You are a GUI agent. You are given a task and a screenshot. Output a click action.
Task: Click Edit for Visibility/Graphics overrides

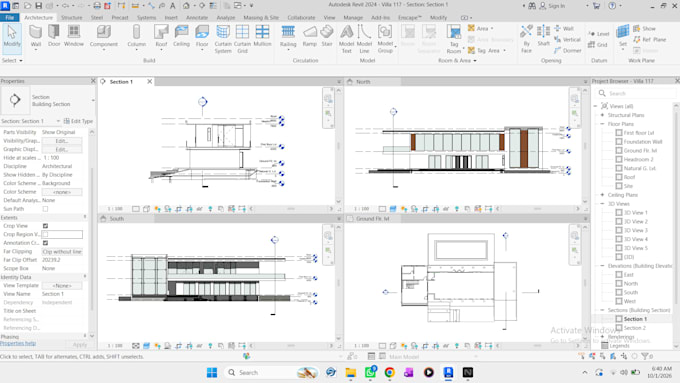coord(62,141)
